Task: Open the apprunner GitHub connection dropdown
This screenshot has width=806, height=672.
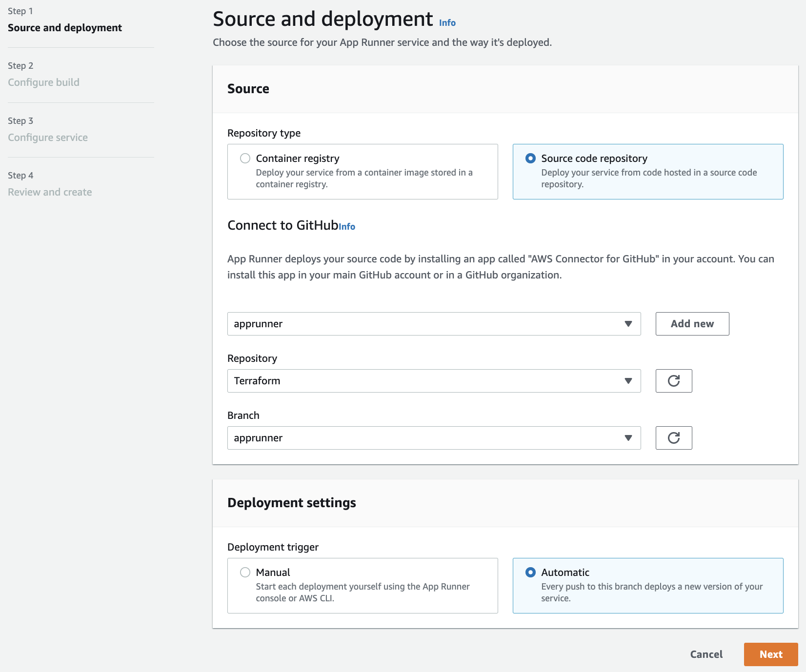Action: coord(434,324)
